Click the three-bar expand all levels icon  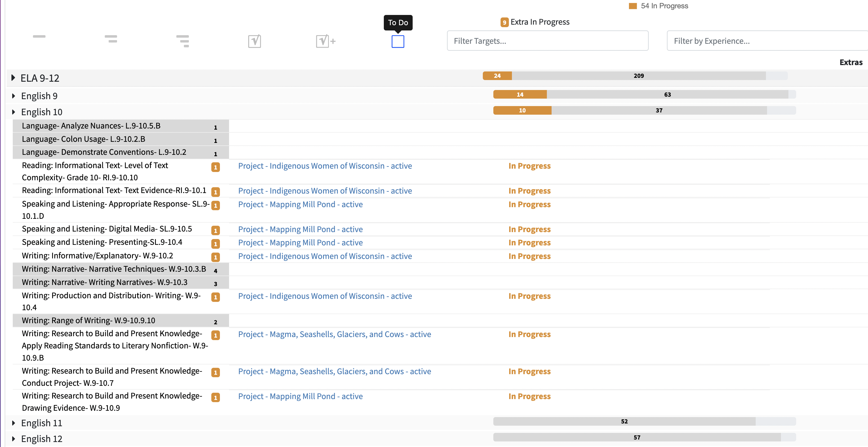[183, 41]
